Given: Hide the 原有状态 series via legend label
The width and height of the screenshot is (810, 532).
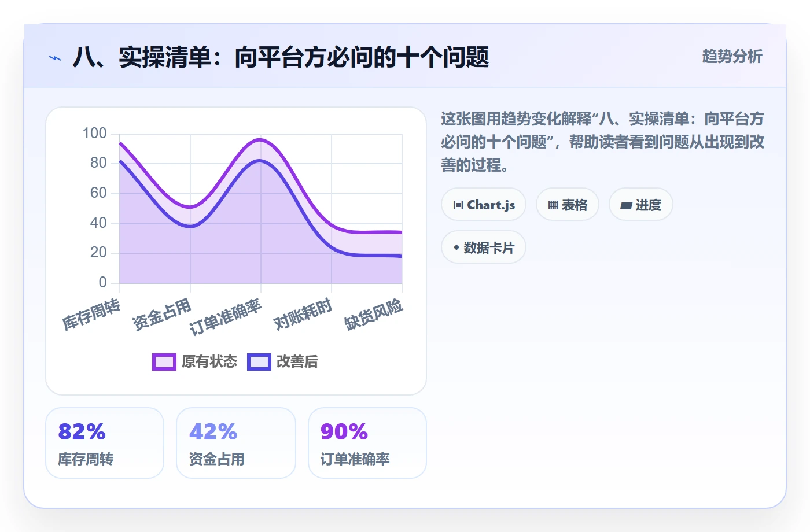Looking at the screenshot, I should click(x=209, y=362).
